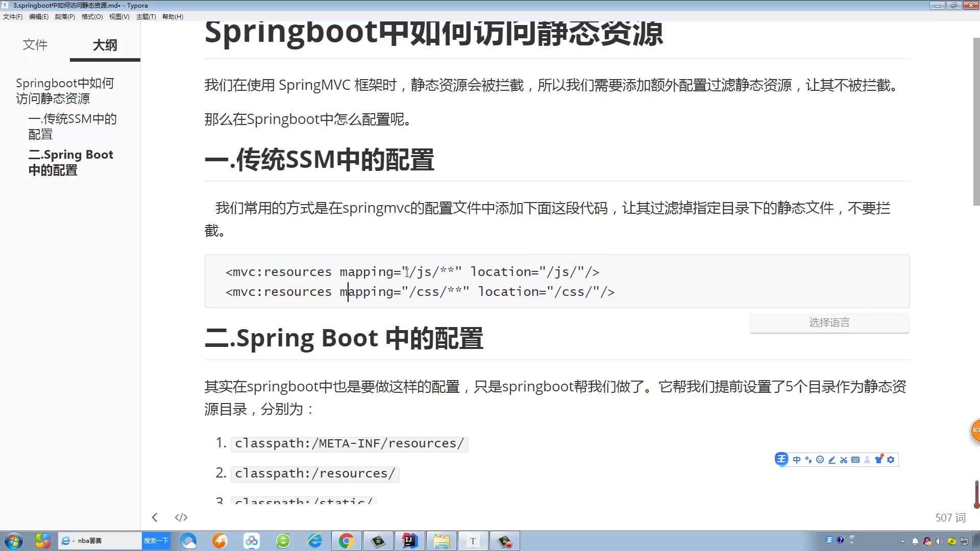This screenshot has height=551, width=980.
Task: Click the taskbar search box showing nba罢赛
Action: click(x=100, y=541)
